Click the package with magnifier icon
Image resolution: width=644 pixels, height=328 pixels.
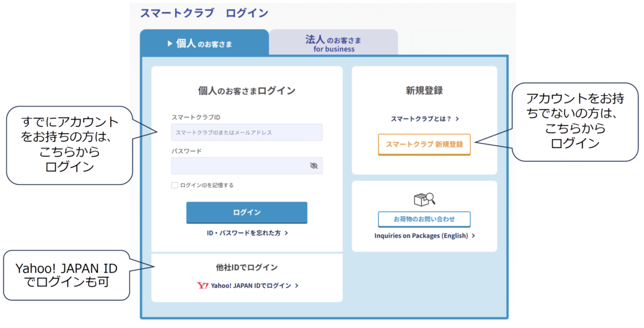(x=424, y=200)
